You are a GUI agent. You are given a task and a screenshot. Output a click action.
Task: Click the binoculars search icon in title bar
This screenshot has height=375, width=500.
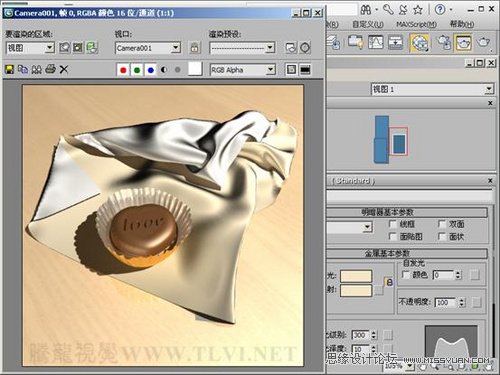(x=366, y=10)
